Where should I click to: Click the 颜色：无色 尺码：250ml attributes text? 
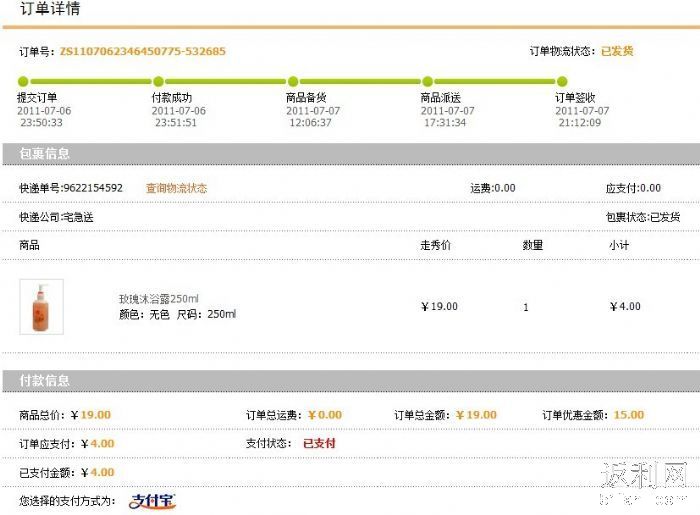(x=177, y=314)
